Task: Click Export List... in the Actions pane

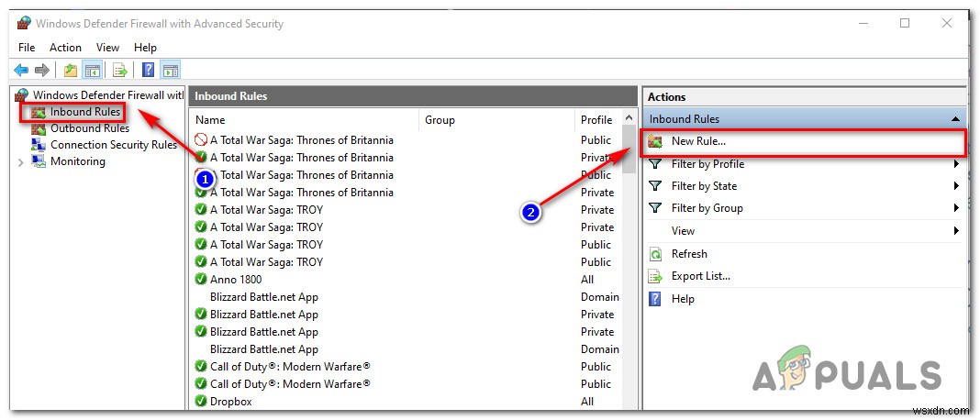Action: click(700, 276)
